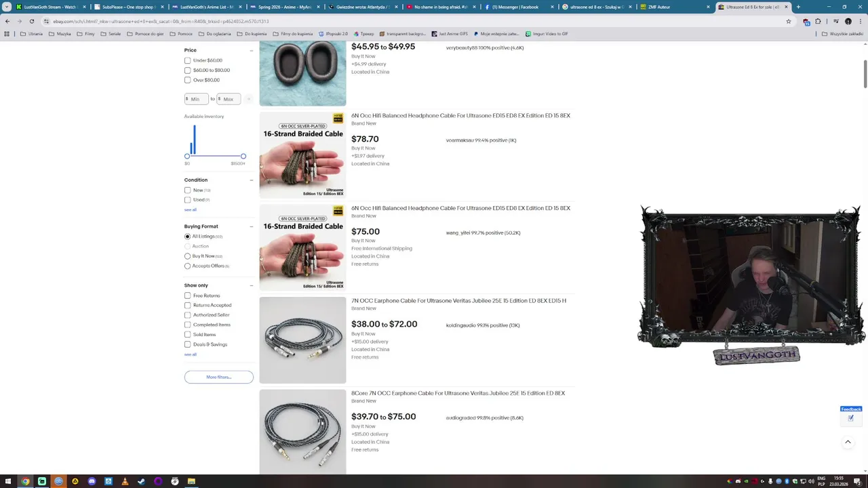Switch to Gwiezdne wrota Atlantyda tab
Viewport: 868px width, 488px height.
pos(361,7)
